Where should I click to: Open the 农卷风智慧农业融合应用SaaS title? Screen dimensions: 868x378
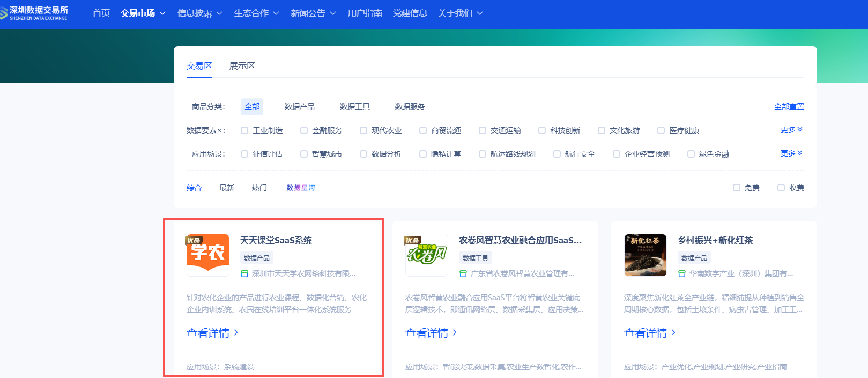point(520,240)
